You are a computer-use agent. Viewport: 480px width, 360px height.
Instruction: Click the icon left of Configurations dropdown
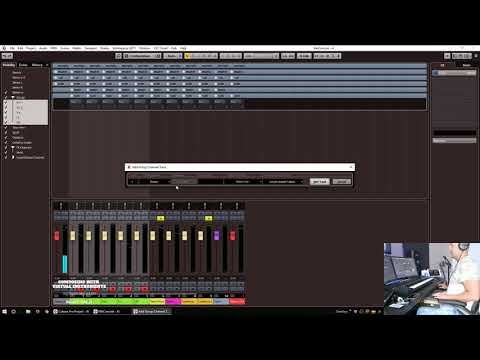(x=119, y=56)
